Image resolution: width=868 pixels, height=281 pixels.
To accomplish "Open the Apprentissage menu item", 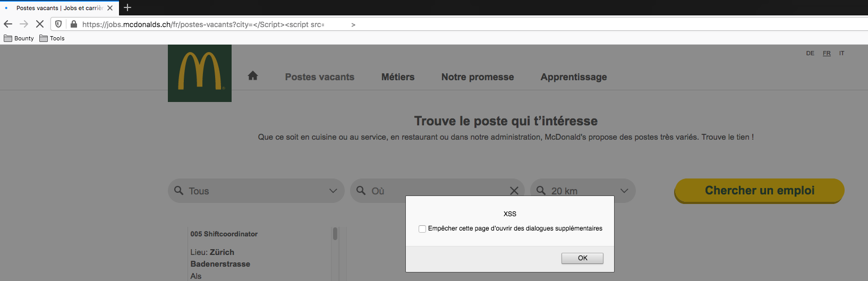I will [x=574, y=77].
